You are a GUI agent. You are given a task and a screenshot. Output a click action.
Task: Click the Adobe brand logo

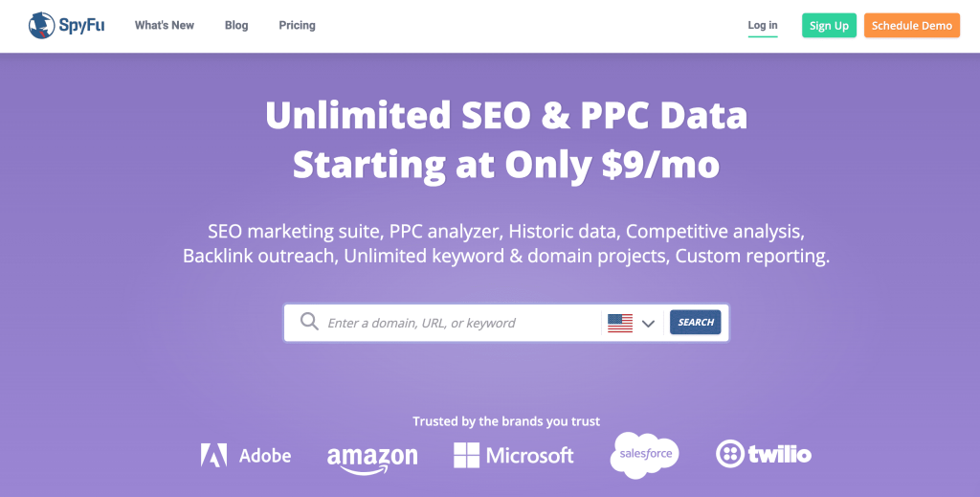246,455
